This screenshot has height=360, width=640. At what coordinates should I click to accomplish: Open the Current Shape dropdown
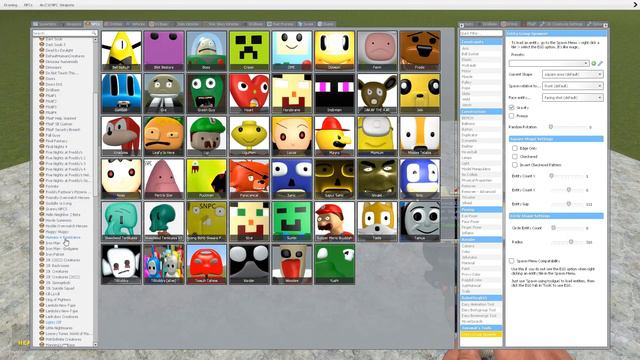572,74
